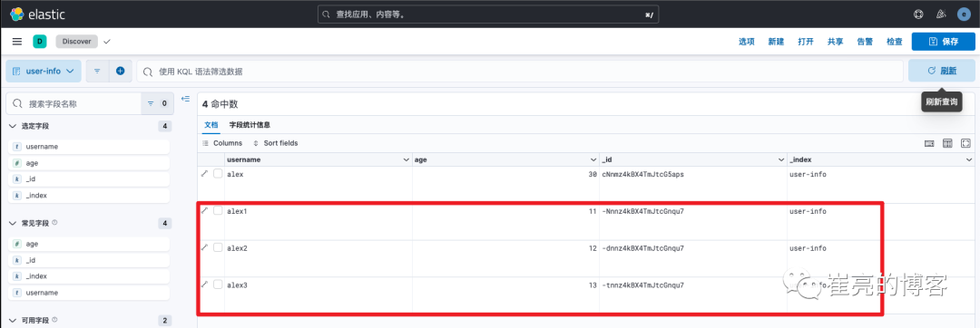Toggle the hamburger navigation menu
The height and width of the screenshot is (328, 980).
[17, 42]
